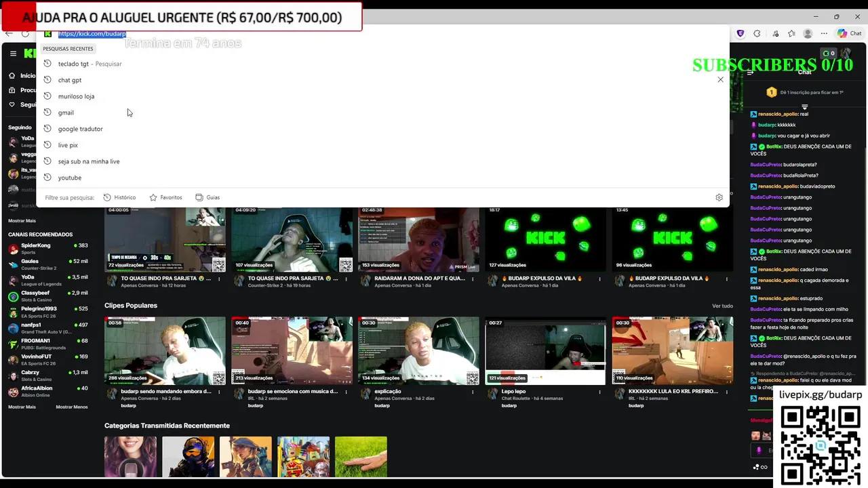Choose 'teclado tgt' recent search suggestion
Screen dimensions: 868x488
tap(383, 64)
